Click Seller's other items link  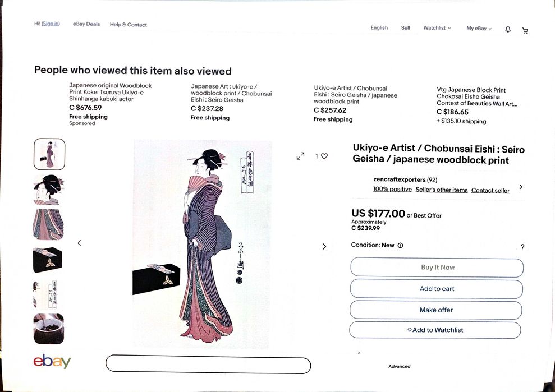[x=442, y=190]
